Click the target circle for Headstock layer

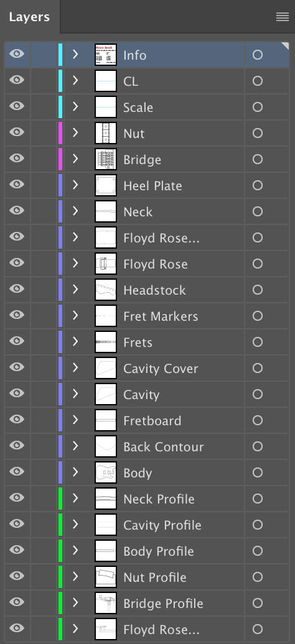point(258,290)
